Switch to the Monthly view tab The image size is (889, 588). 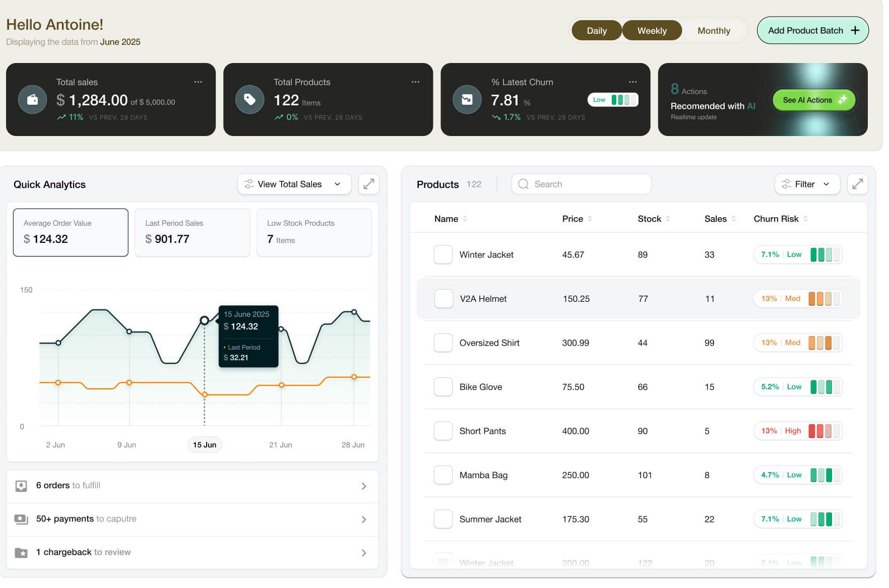pos(713,31)
